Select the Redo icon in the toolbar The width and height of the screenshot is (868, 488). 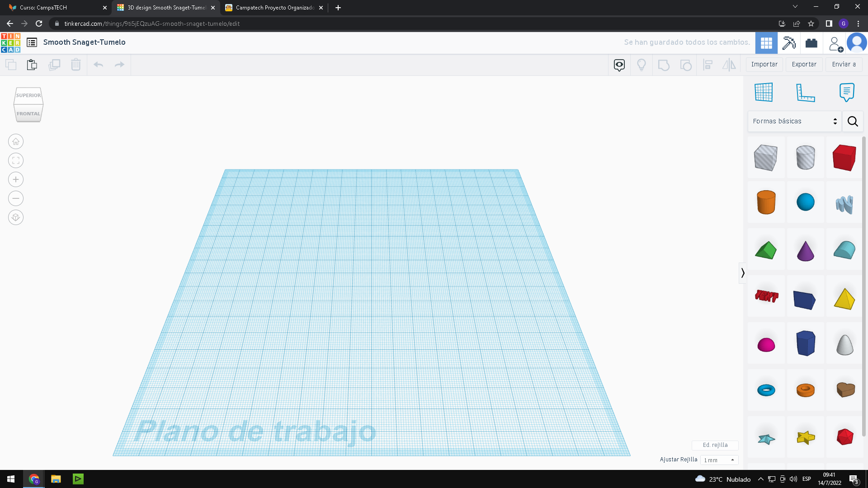coord(119,65)
